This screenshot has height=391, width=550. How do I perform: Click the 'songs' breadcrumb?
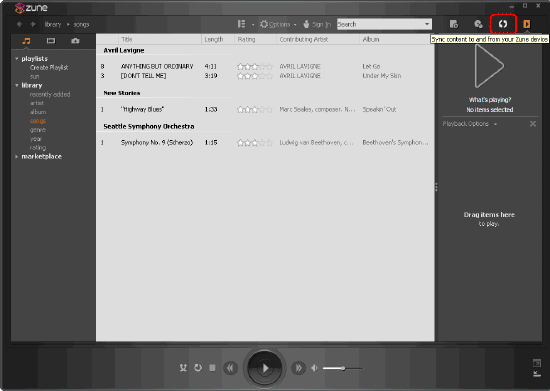[x=81, y=24]
